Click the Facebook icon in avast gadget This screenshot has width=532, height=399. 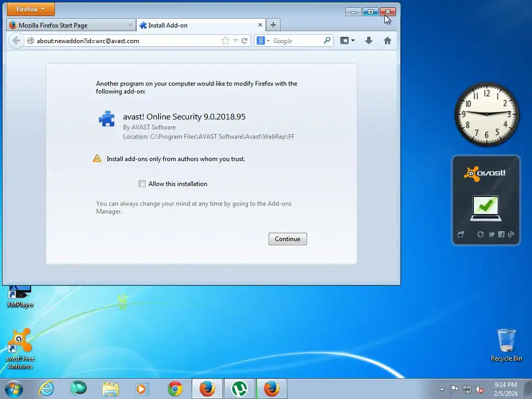point(501,234)
